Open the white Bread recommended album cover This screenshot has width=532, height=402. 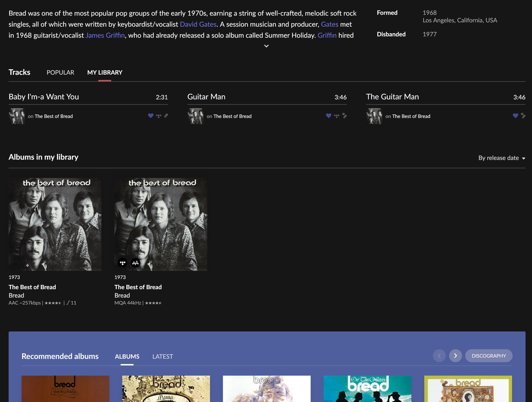click(267, 389)
